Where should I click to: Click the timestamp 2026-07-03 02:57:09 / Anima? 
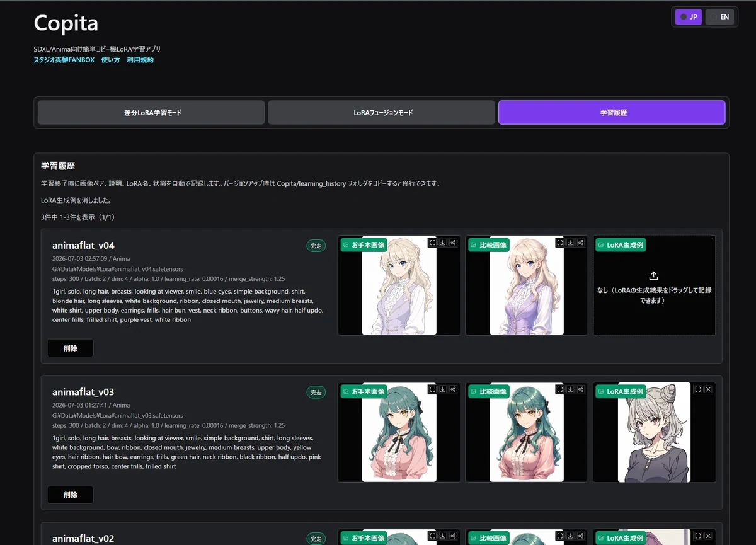tap(91, 259)
